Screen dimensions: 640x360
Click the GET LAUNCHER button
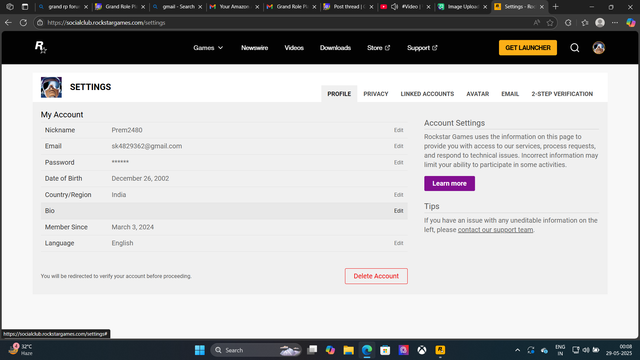(528, 48)
